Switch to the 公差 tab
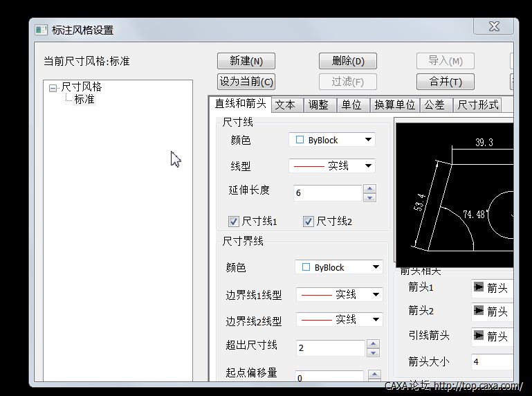Viewport: 532px width, 396px height. pyautogui.click(x=434, y=105)
